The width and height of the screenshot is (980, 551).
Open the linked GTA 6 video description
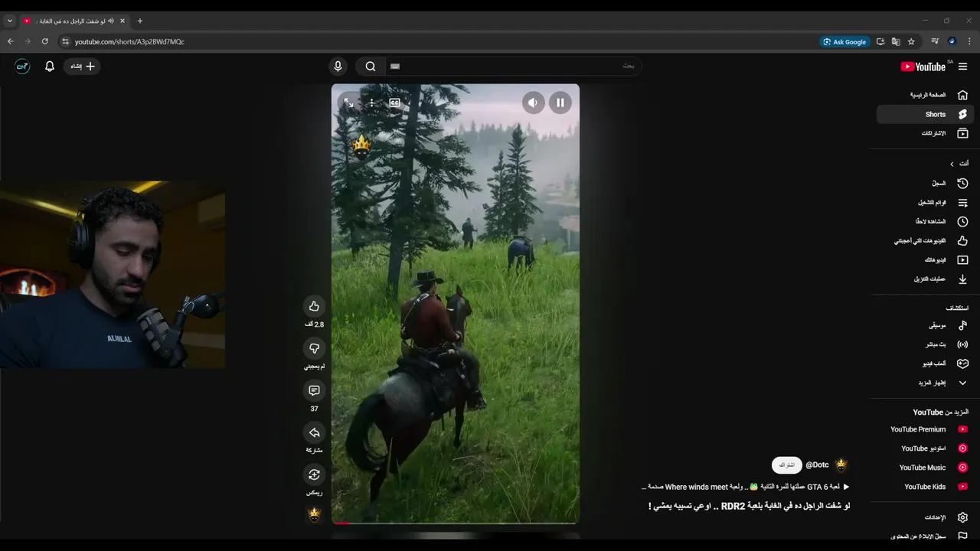(x=746, y=487)
